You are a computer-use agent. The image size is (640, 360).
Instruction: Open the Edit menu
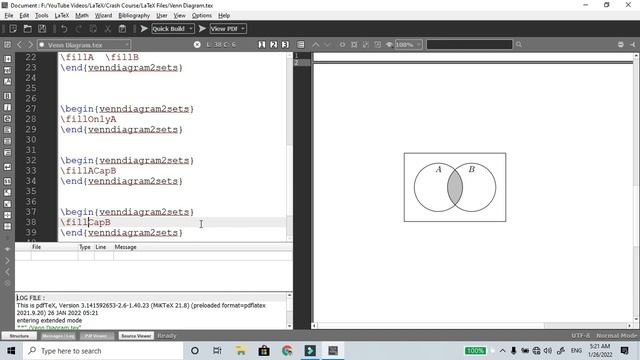24,16
